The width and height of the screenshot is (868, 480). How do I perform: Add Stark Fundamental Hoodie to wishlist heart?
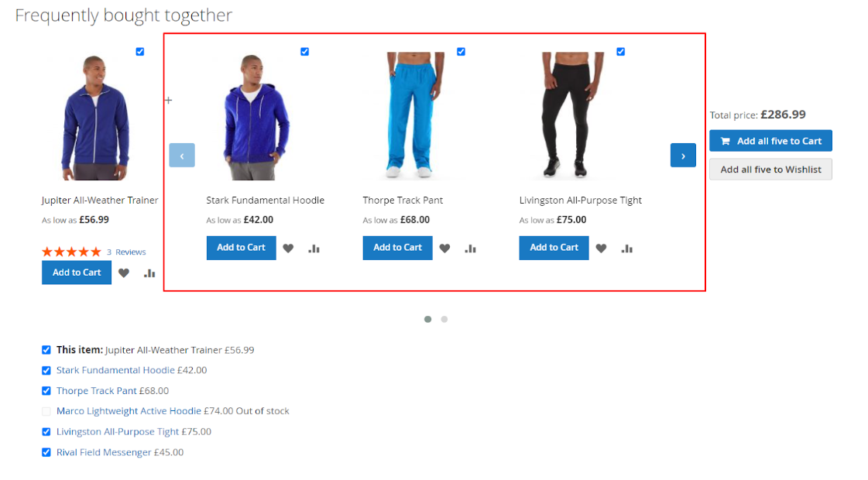(288, 249)
